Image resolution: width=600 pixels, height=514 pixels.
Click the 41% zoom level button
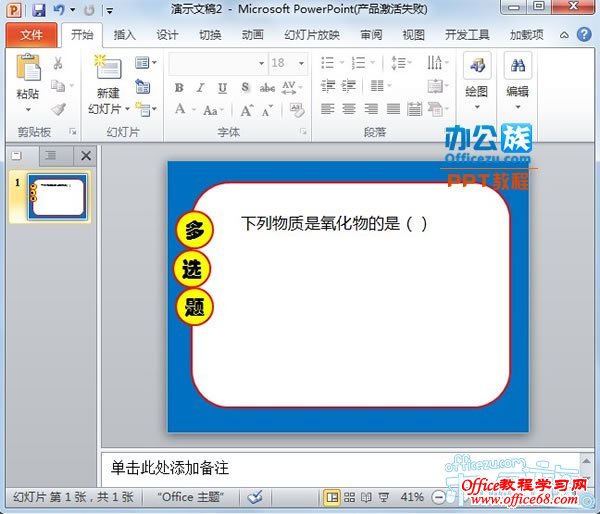(412, 497)
